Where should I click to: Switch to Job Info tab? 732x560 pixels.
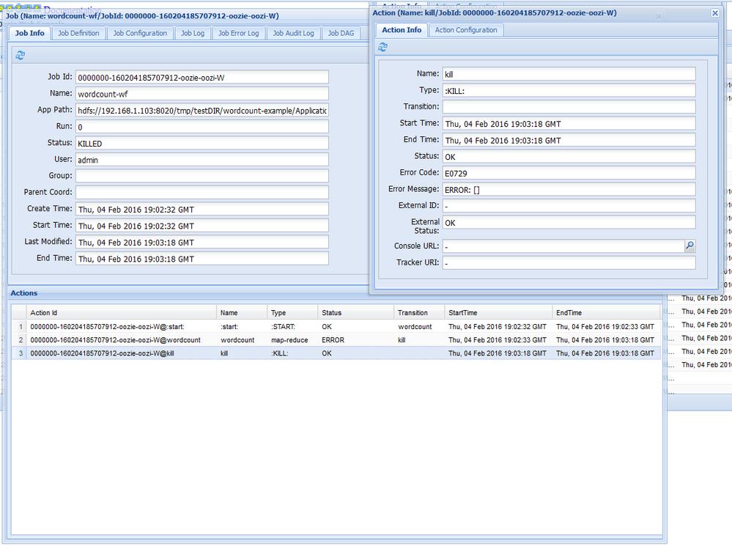click(29, 33)
